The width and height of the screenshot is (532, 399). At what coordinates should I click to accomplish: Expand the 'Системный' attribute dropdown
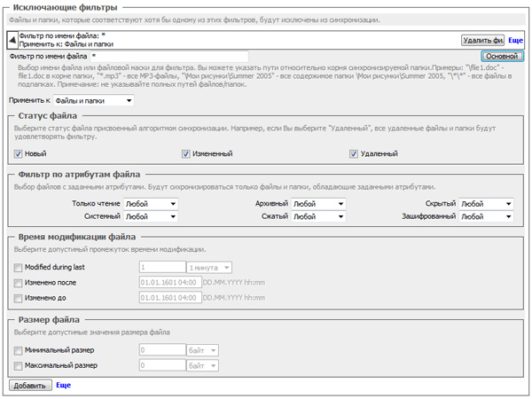150,215
